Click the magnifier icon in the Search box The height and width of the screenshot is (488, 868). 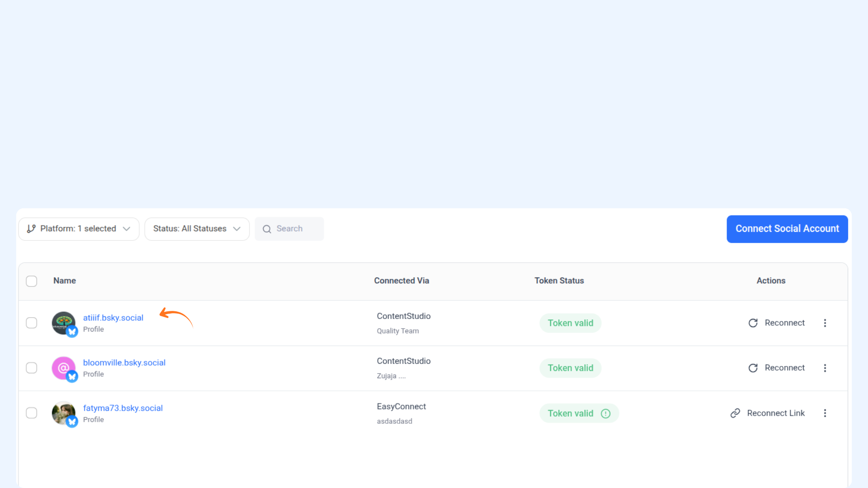coord(267,229)
